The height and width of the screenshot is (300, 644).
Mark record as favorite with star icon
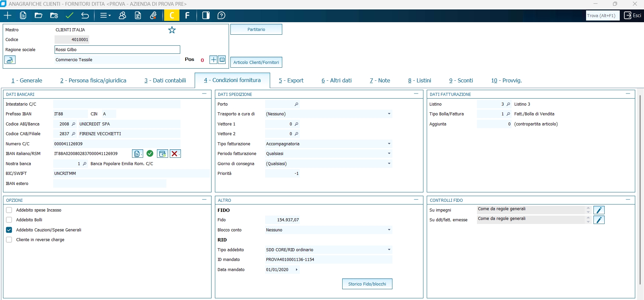(172, 30)
